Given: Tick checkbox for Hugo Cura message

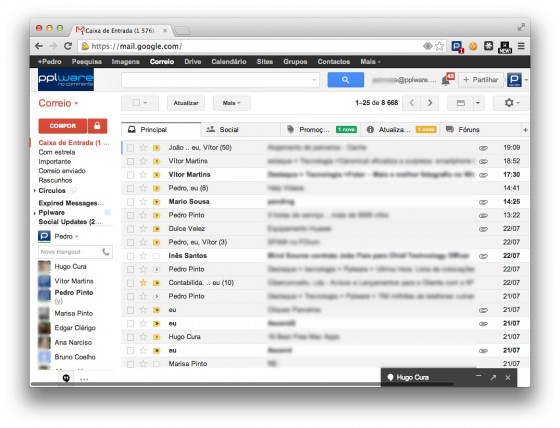Looking at the screenshot, I should pos(131,337).
